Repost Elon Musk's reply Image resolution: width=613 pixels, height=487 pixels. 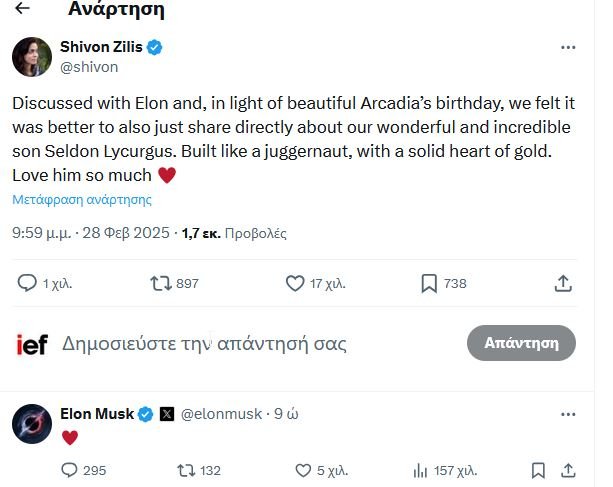[186, 470]
